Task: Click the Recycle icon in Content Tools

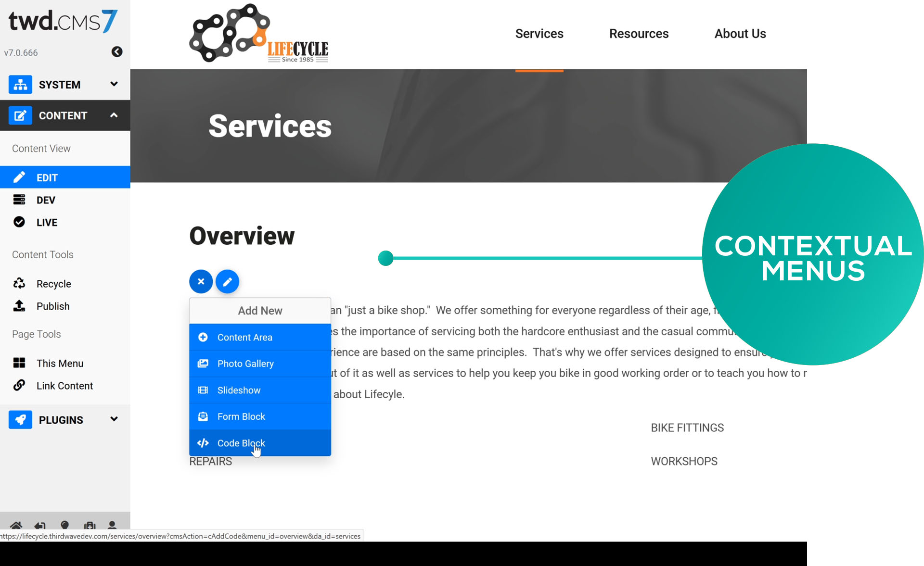Action: point(18,283)
